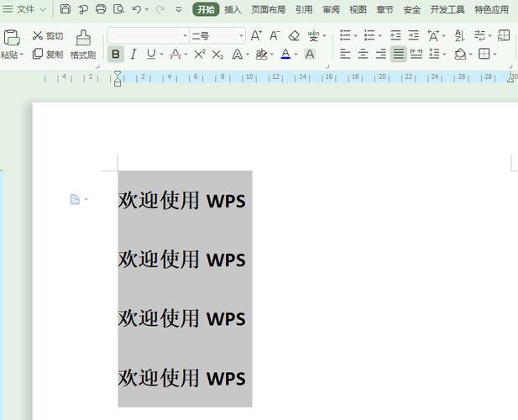Apply font color A with blue bar
Screen dimensions: 518x420
pos(285,54)
